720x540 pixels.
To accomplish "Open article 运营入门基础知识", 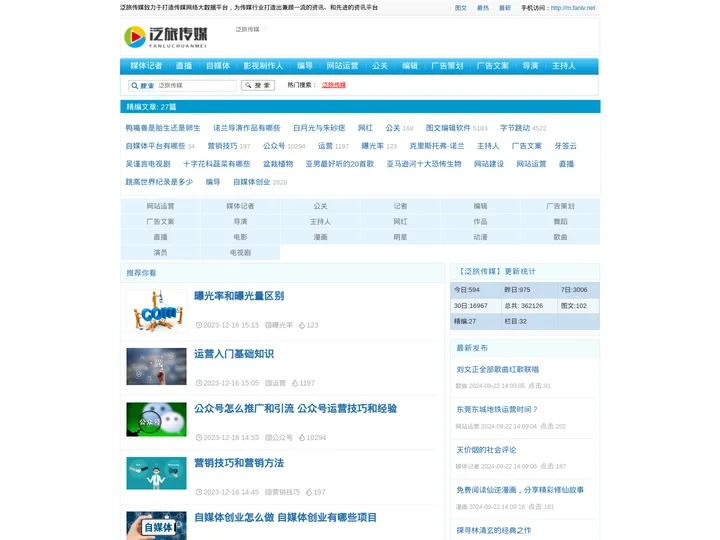I will click(234, 354).
